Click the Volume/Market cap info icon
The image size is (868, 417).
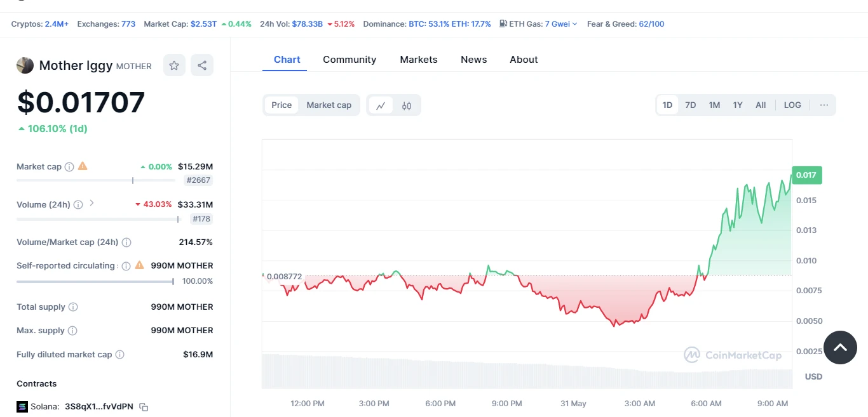click(x=126, y=242)
